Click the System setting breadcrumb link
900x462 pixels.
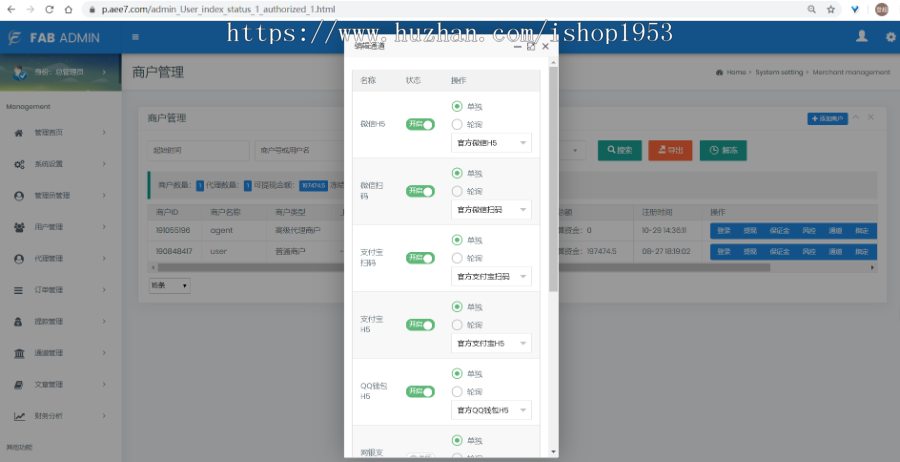(779, 72)
